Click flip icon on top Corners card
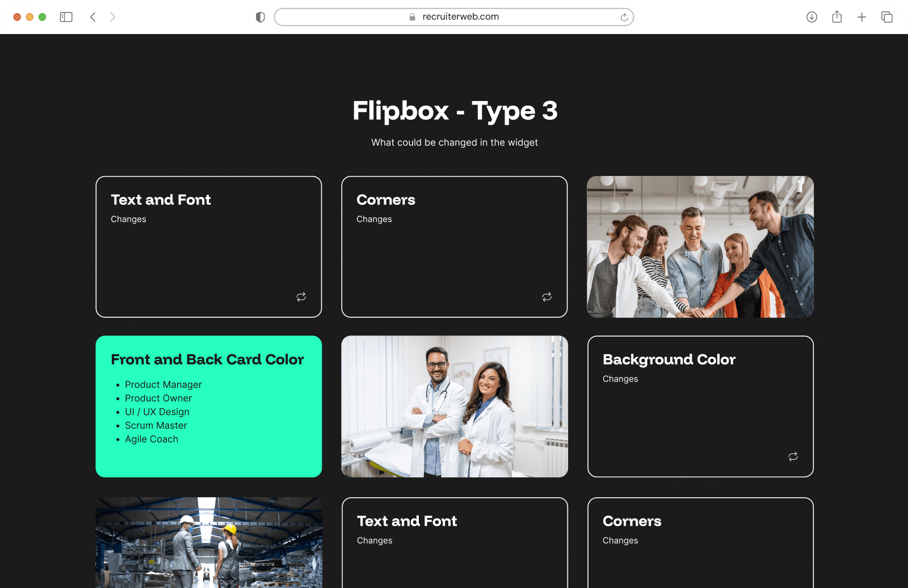The width and height of the screenshot is (908, 588). [547, 297]
